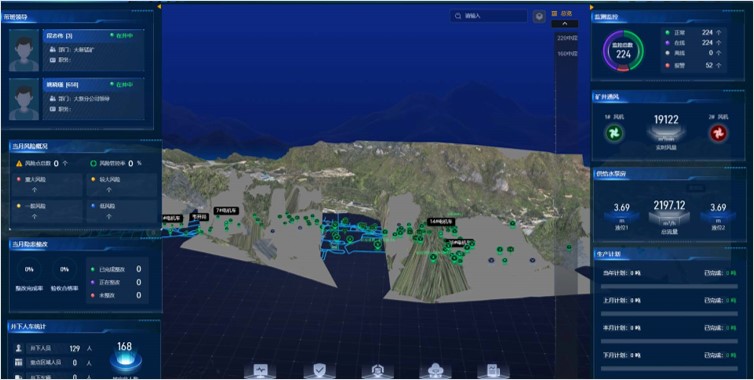Click the 本月计划 progress bar
This screenshot has height=380, width=754.
[x=669, y=341]
